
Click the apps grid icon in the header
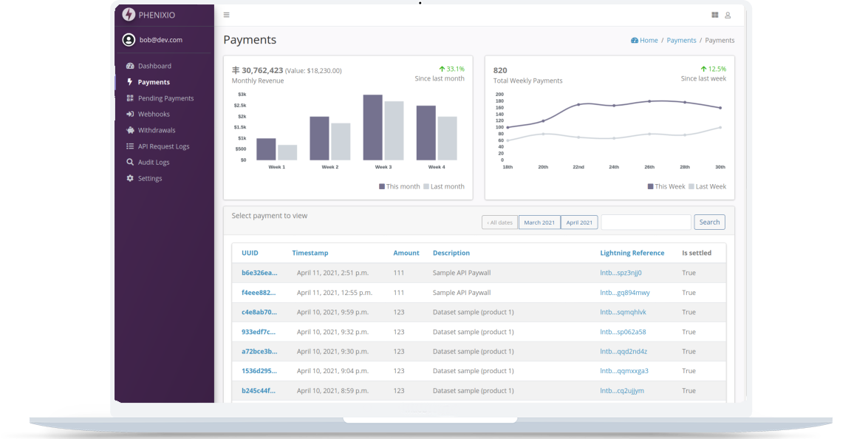[x=714, y=14]
